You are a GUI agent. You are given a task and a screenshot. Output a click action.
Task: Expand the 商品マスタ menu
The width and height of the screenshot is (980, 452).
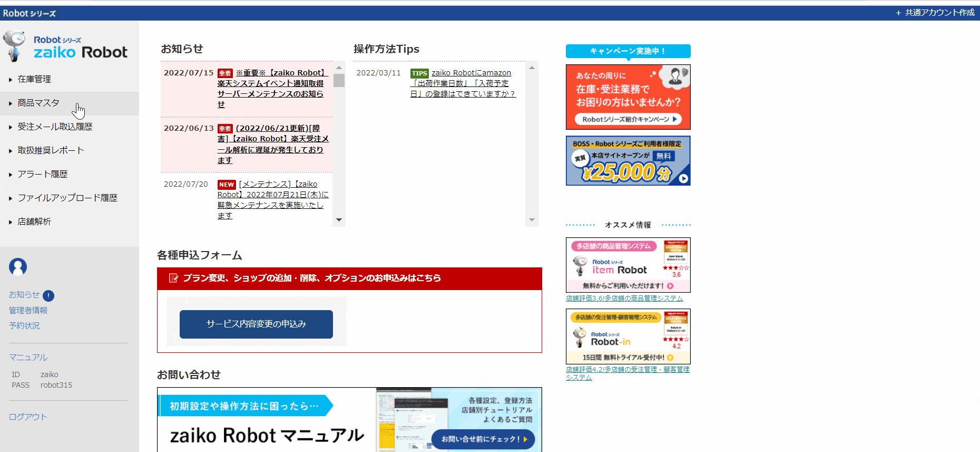(x=38, y=103)
